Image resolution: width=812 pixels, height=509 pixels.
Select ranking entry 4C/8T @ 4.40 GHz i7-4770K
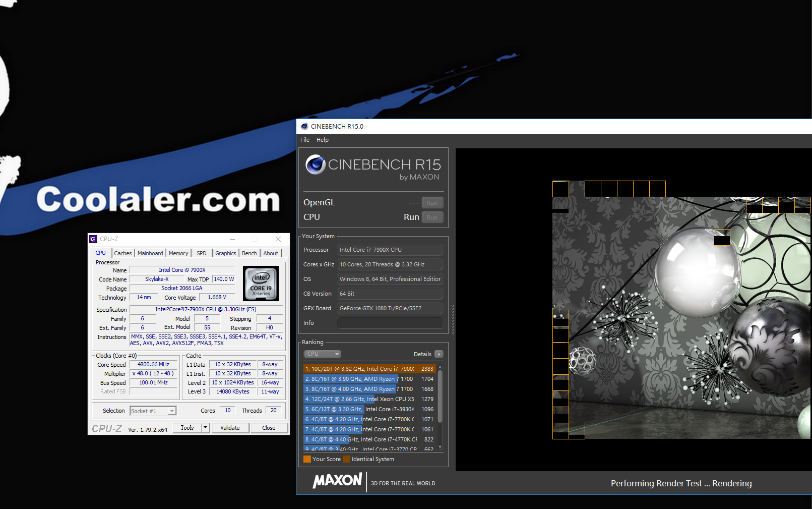coord(369,439)
